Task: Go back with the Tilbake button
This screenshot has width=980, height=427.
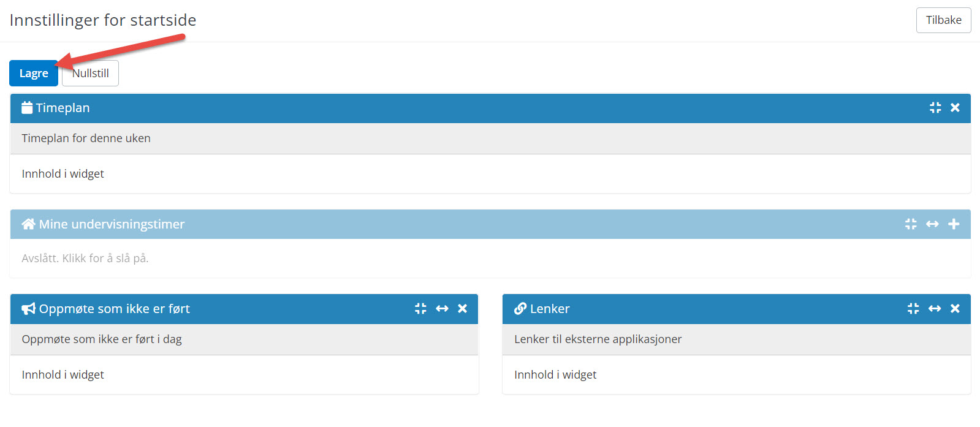Action: [943, 20]
